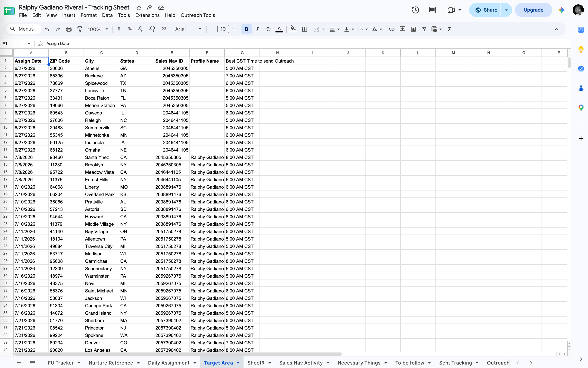Viewport: 588px width, 368px height.
Task: Switch to the Daily Assignment tab
Action: pos(169,363)
